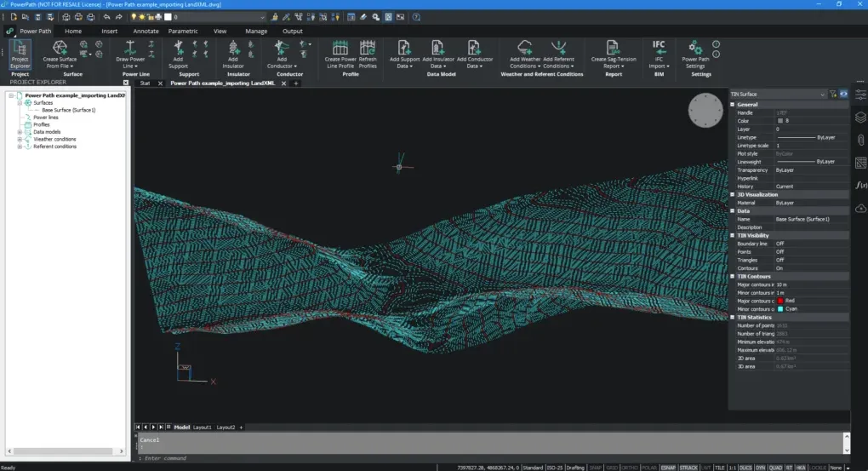Collapse the TIN Visibility properties section
The height and width of the screenshot is (471, 868).
click(x=734, y=236)
